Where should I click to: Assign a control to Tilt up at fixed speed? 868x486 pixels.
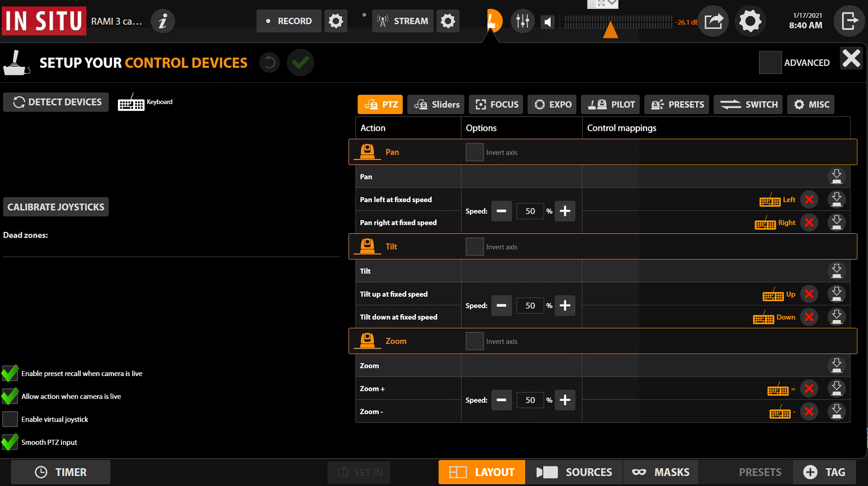(836, 294)
